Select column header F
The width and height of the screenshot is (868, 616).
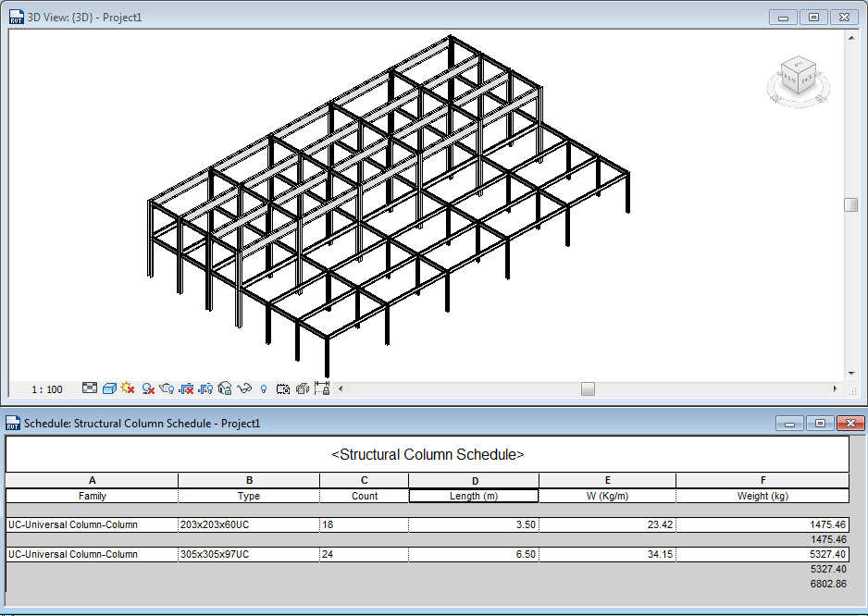point(763,480)
